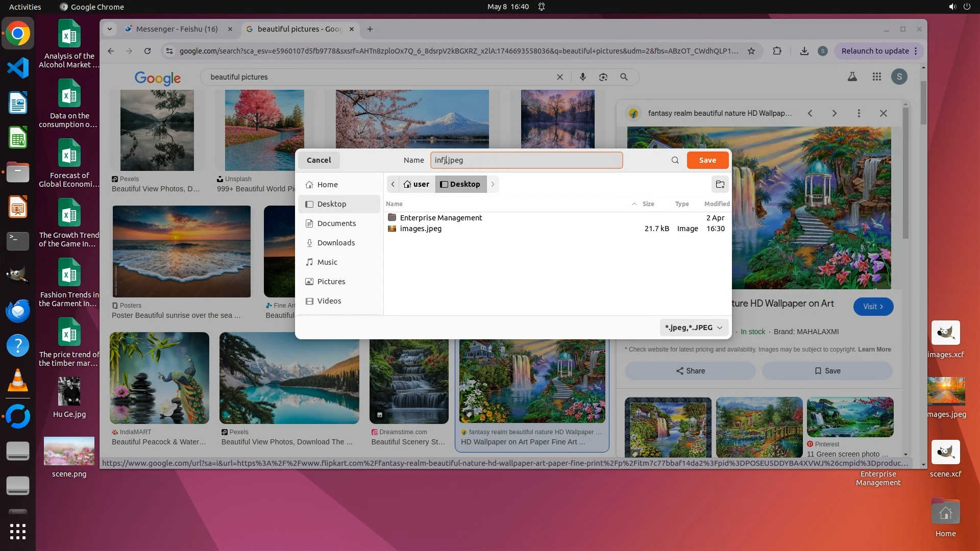Select images.jpeg file in list
Screen dimensions: 980x551
421,229
